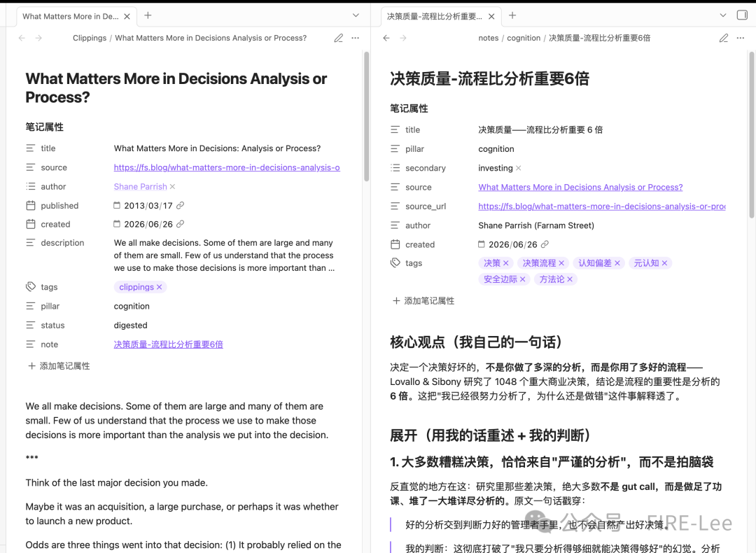The image size is (756, 553).
Task: Remove the clippings tag
Action: pyautogui.click(x=160, y=287)
